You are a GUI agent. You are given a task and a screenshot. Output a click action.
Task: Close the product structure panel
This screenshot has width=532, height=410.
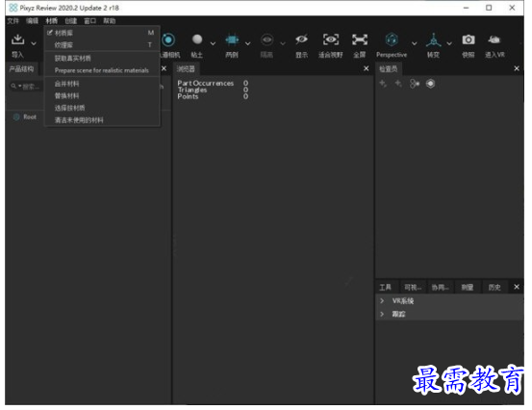(164, 68)
